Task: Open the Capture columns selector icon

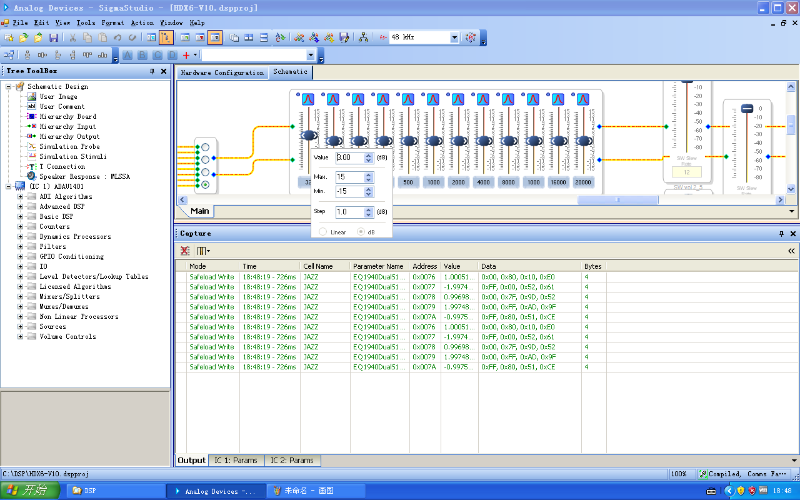Action: coord(203,251)
